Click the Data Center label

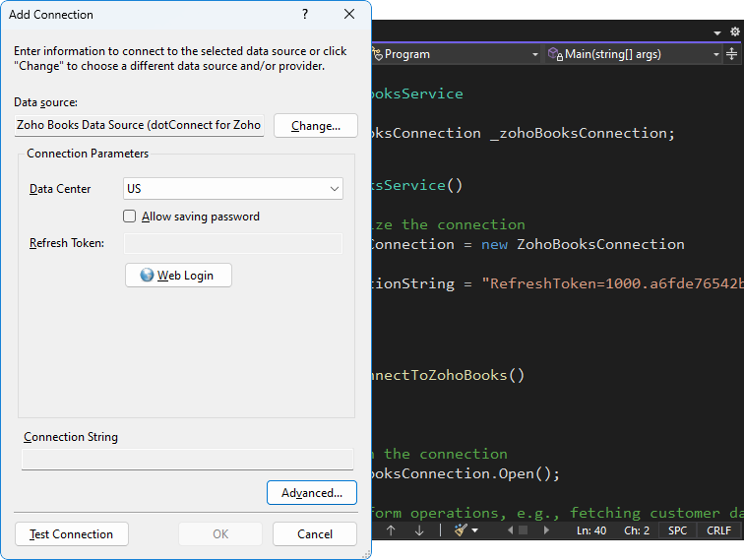[x=60, y=189]
